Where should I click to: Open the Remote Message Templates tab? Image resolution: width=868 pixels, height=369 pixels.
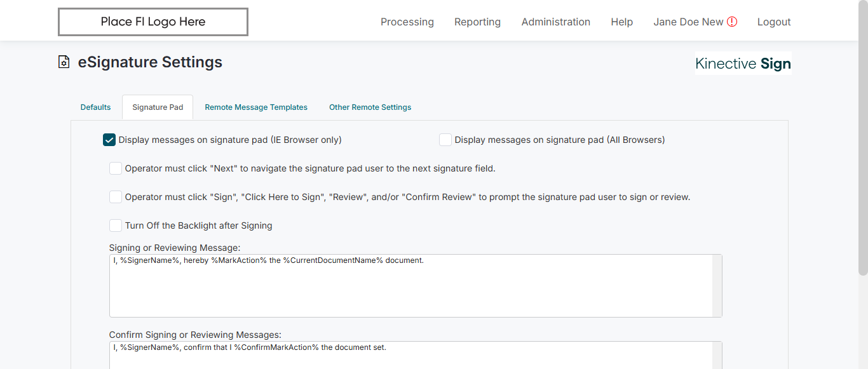coord(256,107)
